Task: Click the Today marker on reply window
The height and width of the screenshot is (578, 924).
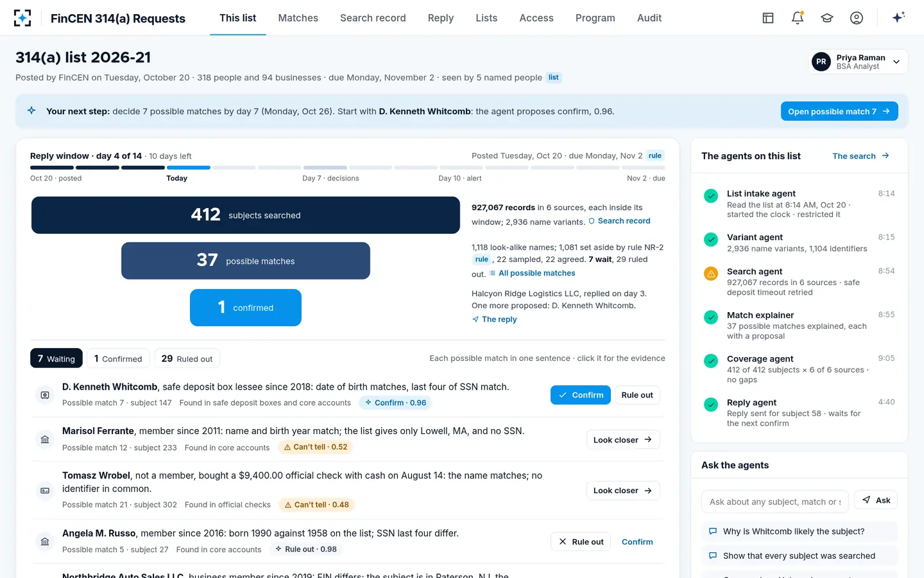Action: [177, 179]
